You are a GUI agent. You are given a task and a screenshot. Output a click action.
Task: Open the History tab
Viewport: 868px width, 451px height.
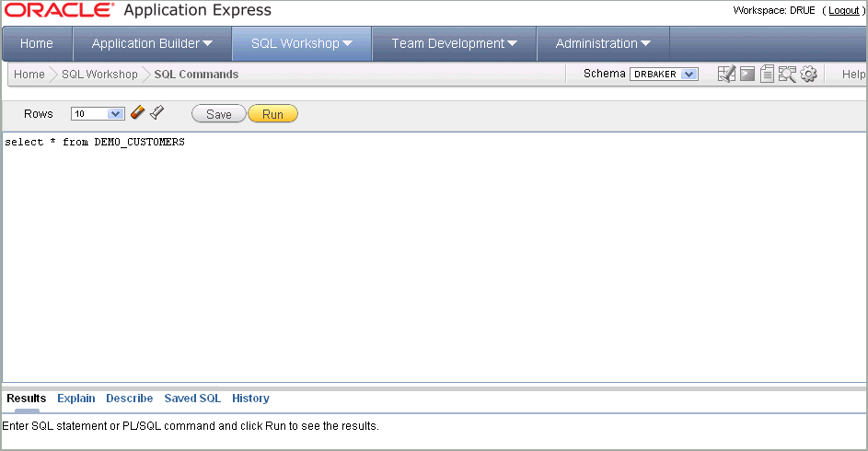click(250, 399)
